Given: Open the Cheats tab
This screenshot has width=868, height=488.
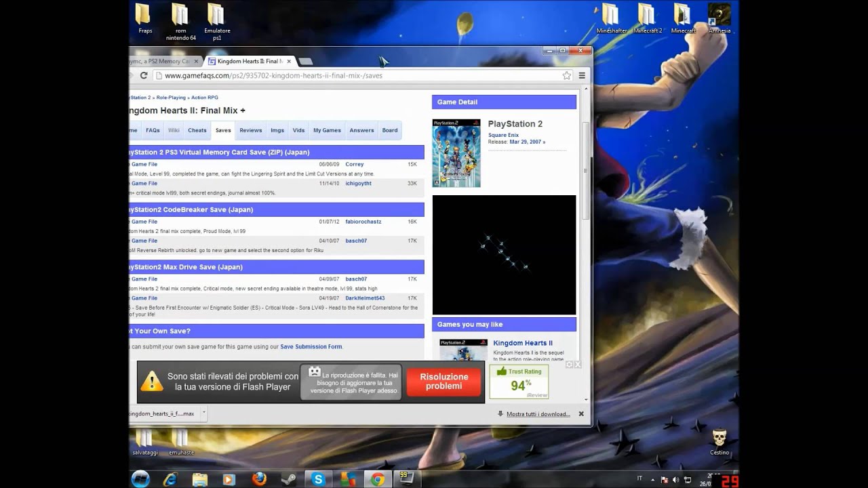Looking at the screenshot, I should coord(197,130).
